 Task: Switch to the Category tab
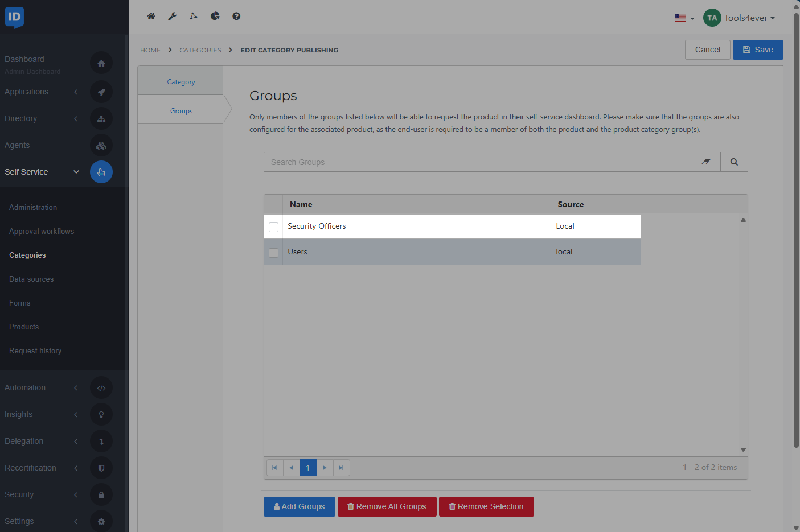180,82
